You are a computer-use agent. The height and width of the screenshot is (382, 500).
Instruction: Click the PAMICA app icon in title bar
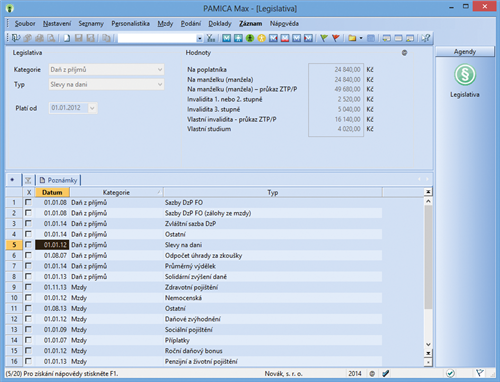[10, 8]
